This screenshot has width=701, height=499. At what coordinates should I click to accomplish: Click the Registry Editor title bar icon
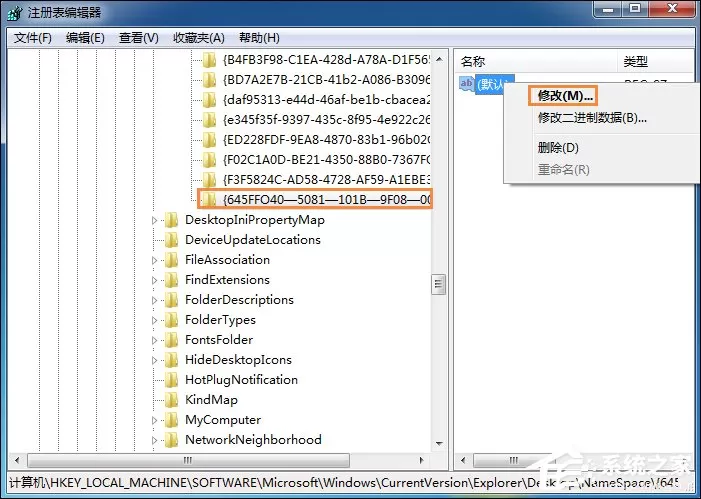tap(15, 12)
